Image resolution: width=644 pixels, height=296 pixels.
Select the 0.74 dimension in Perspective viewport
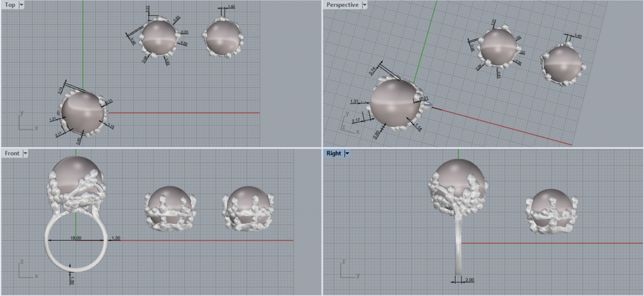click(372, 71)
